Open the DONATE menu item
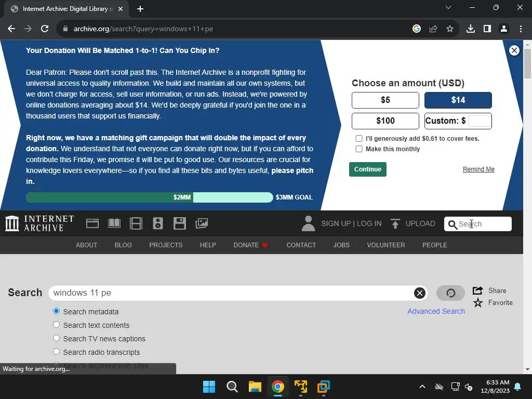The width and height of the screenshot is (532, 399). 250,245
